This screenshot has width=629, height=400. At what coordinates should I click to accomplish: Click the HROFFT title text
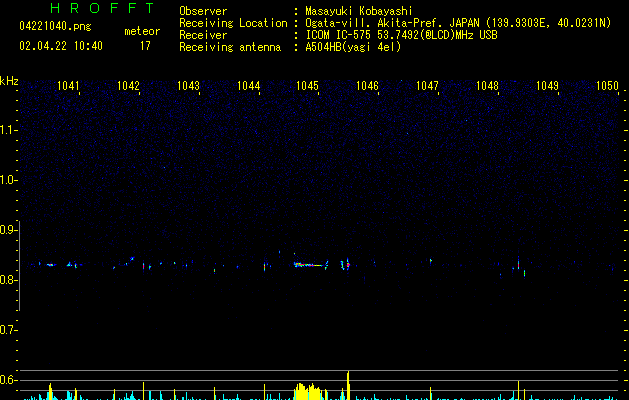(102, 8)
